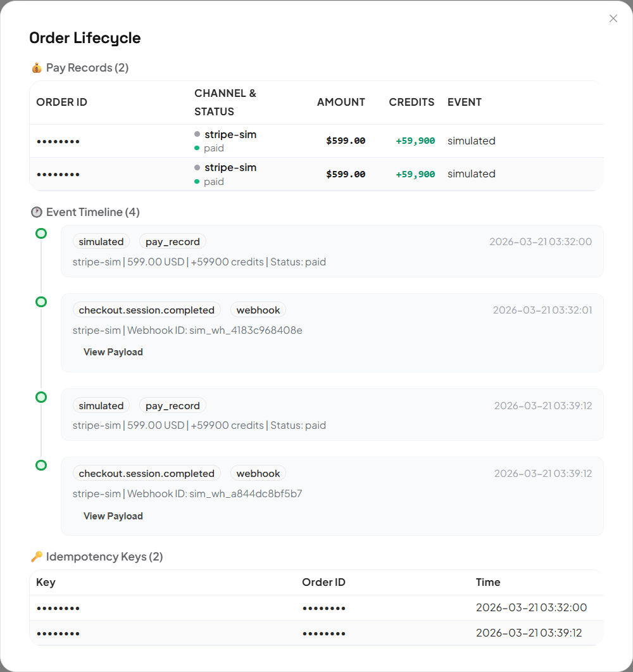Click the money bag Pay Records icon
The image size is (633, 672).
(x=37, y=68)
